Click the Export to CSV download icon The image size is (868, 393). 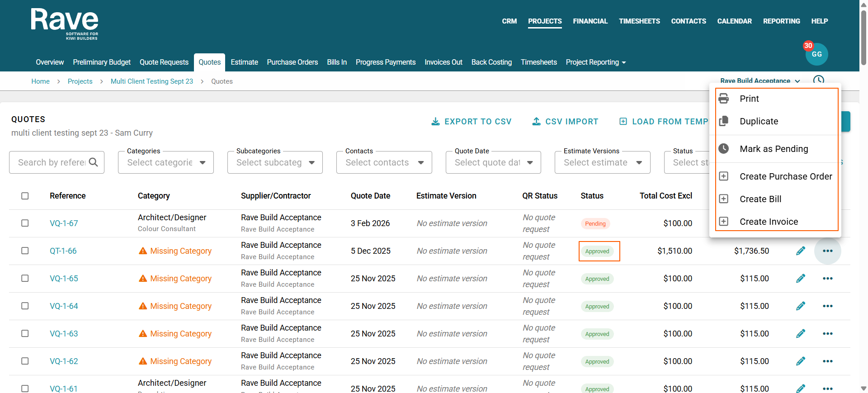(x=435, y=122)
